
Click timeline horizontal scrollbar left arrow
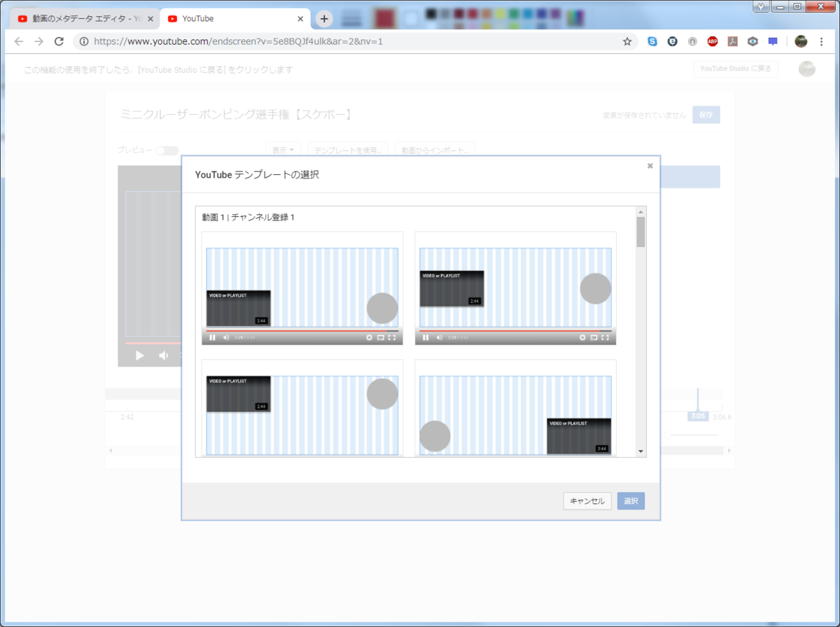click(x=110, y=450)
